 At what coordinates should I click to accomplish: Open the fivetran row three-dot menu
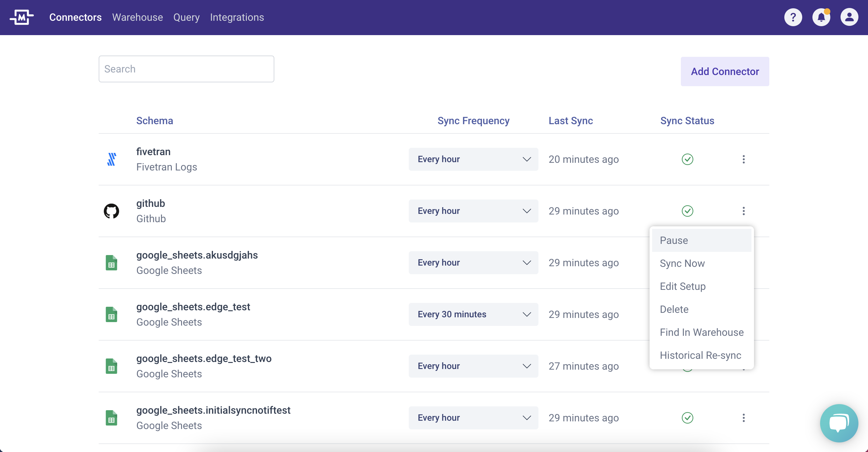point(744,159)
